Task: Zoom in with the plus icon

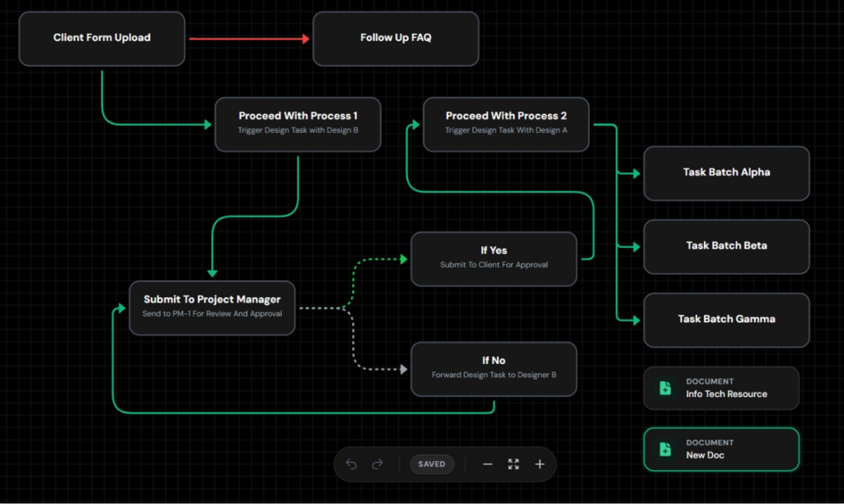Action: [540, 464]
